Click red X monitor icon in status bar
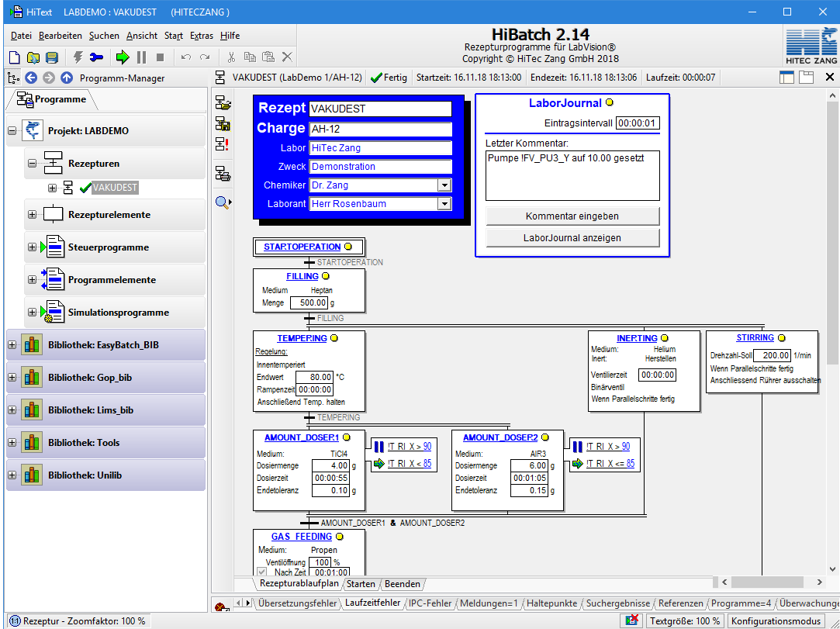The height and width of the screenshot is (629, 840). 633,621
